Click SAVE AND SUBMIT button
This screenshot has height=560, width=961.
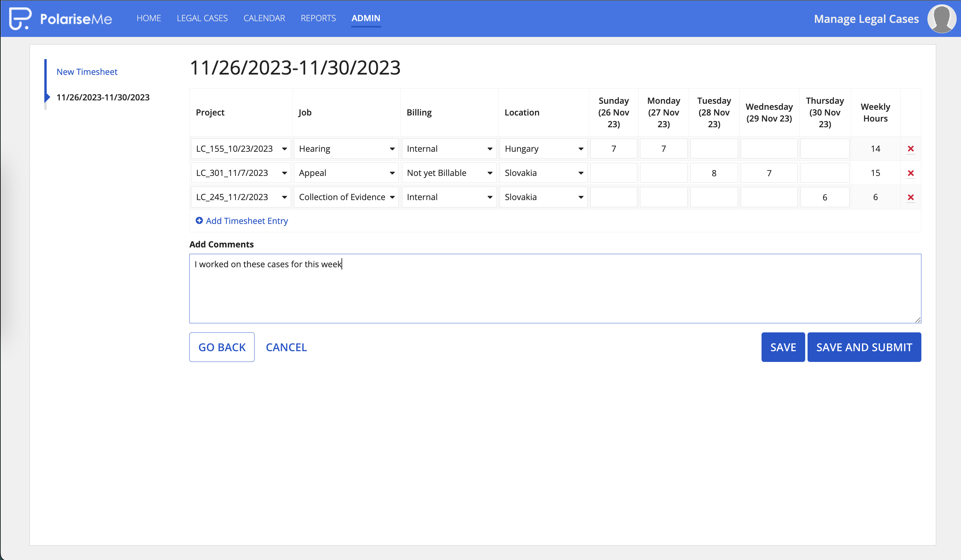[864, 347]
